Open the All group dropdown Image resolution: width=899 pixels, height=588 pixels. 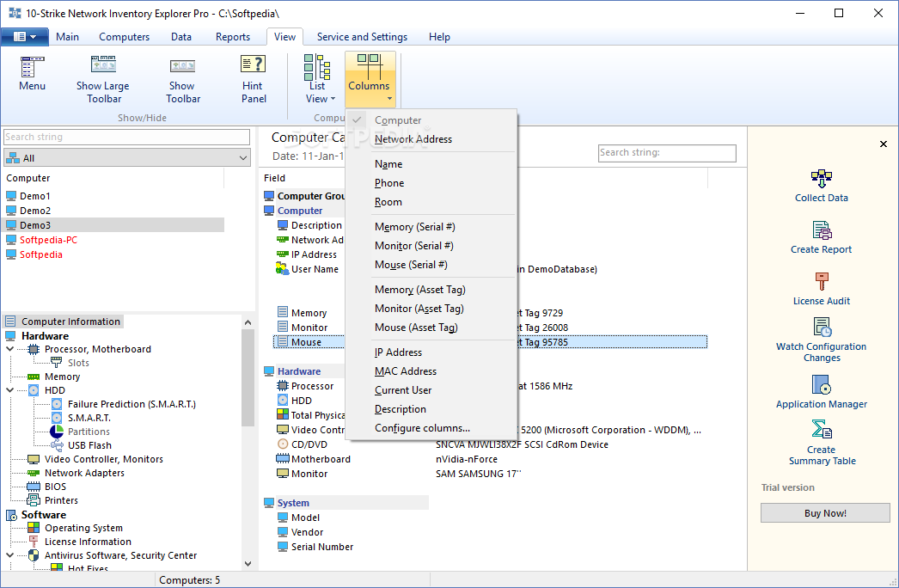[x=126, y=158]
